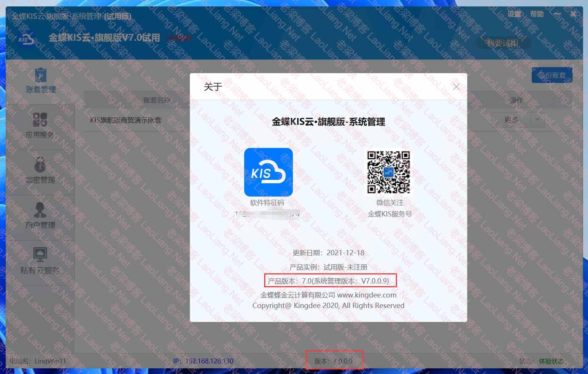
Task: Click the blue KIS cloud logo in dialog
Action: 268,172
